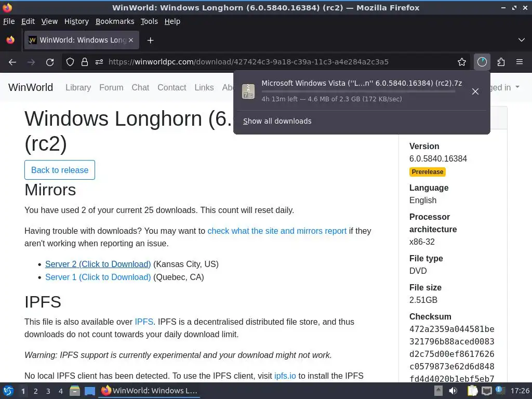Click the Back to release button
This screenshot has height=399, width=532.
tap(60, 170)
